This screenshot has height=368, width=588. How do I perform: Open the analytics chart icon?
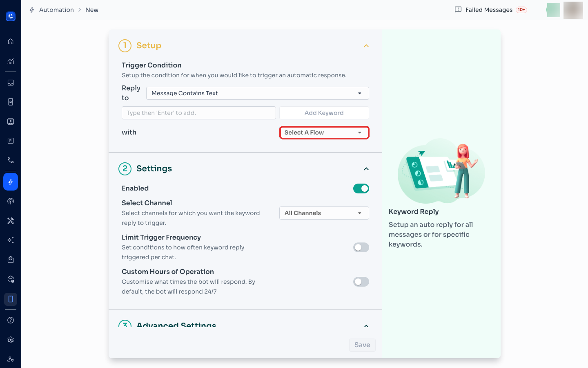(11, 61)
